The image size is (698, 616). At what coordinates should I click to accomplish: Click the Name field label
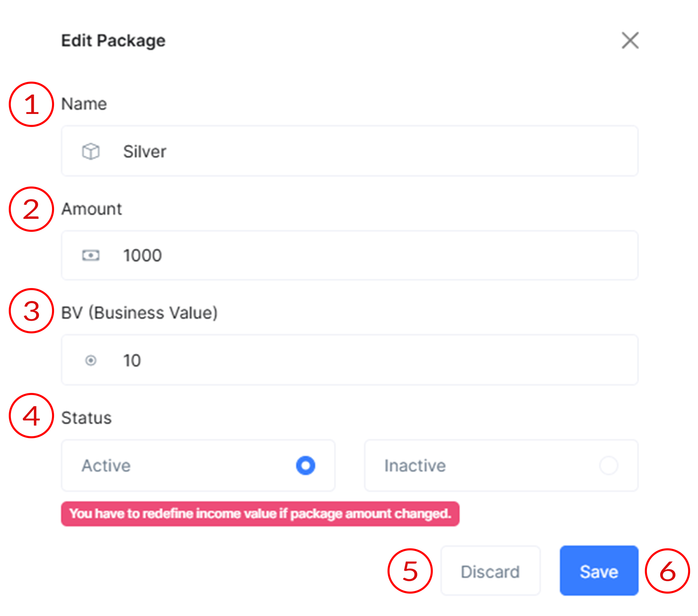(x=84, y=104)
